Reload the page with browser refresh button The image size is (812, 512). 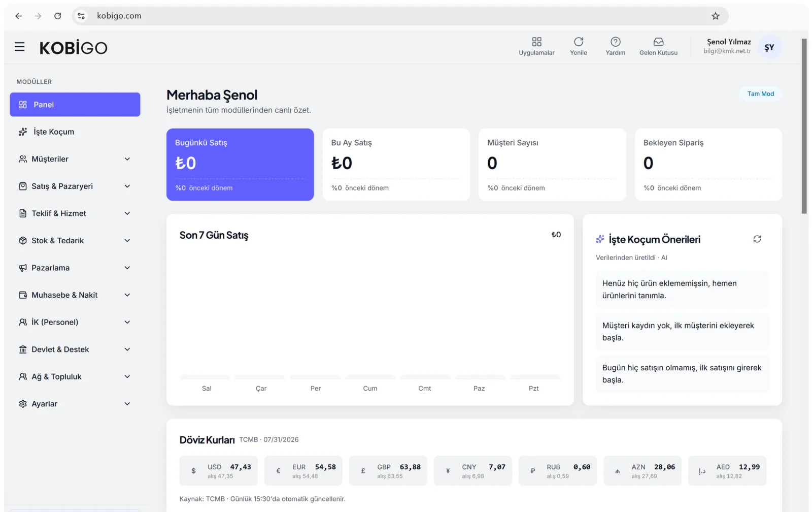pos(58,16)
